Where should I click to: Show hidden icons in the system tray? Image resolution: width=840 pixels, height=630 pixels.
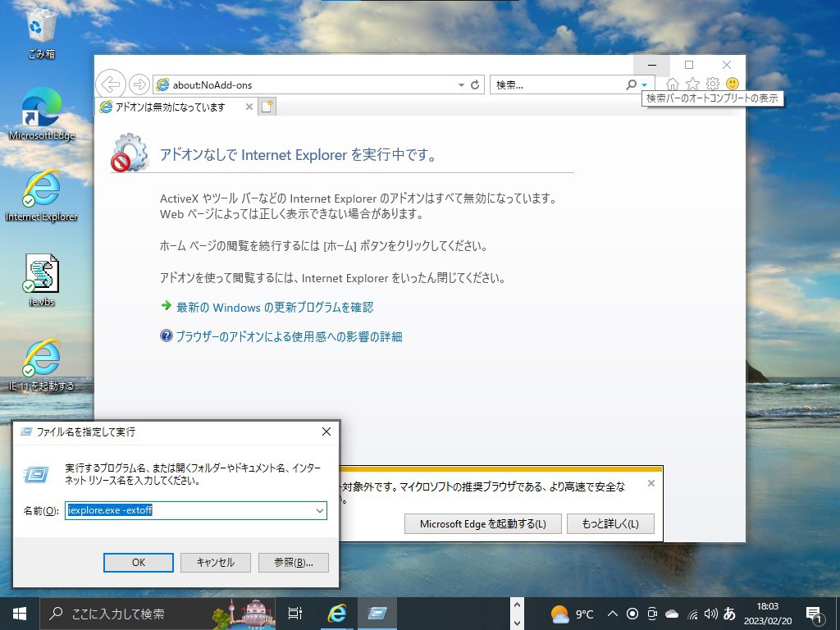point(613,613)
